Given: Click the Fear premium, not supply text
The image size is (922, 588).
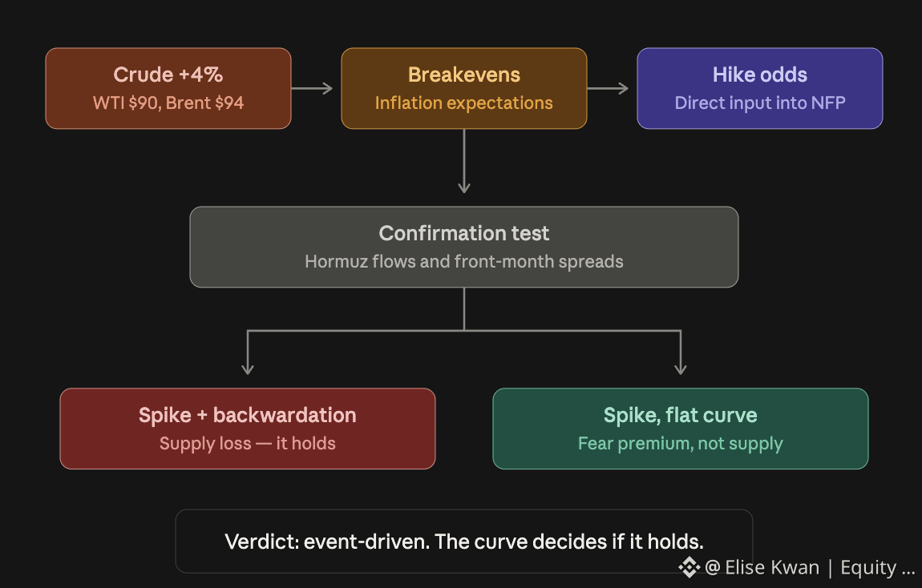Looking at the screenshot, I should (681, 443).
